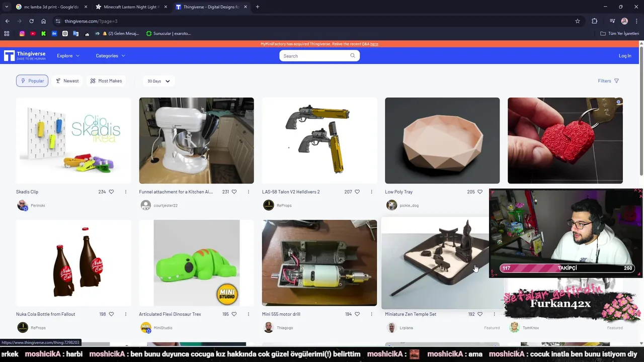Select the Thingiverse browser tab
The width and height of the screenshot is (644, 362).
coord(212,7)
